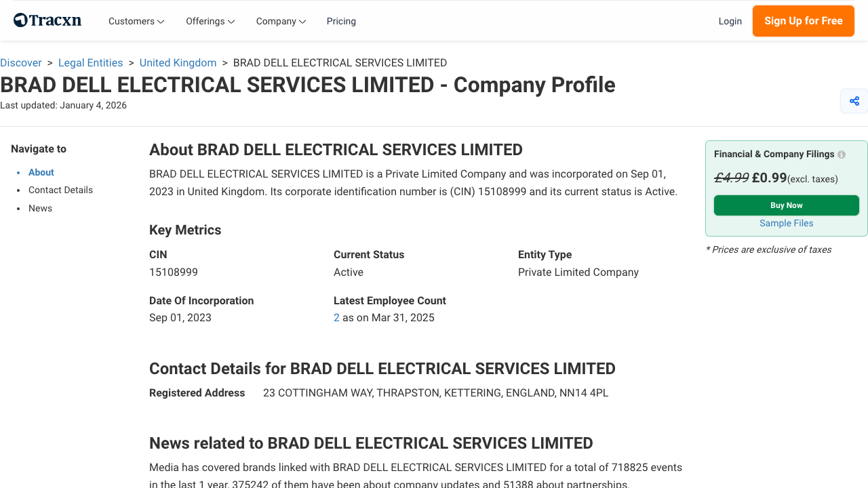Click the Sign Up for Free button

[x=803, y=21]
